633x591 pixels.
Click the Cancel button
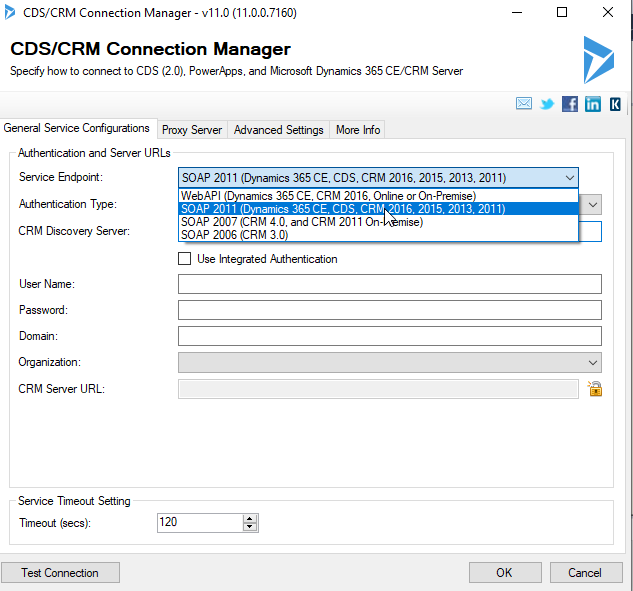(x=586, y=572)
